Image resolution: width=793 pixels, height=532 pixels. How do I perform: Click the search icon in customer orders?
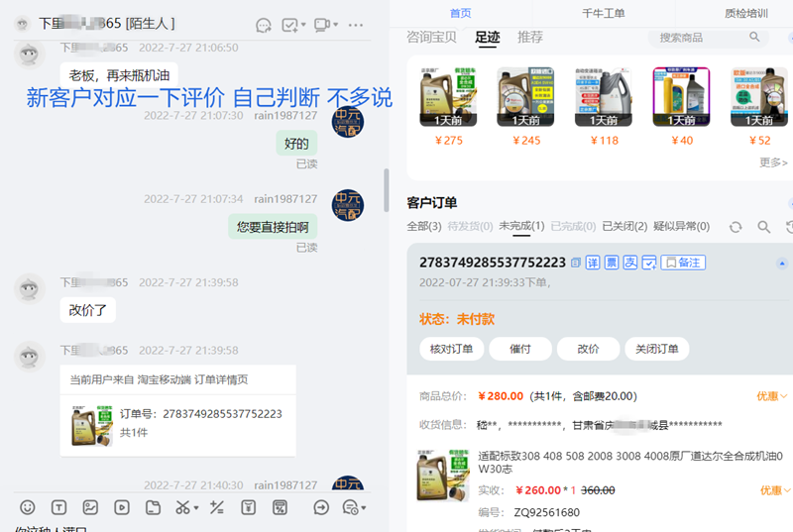[x=764, y=227]
